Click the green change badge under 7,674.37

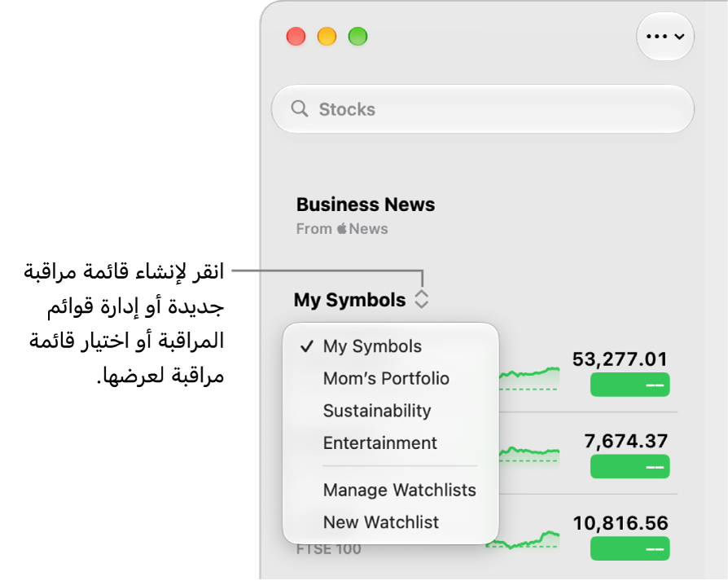(x=629, y=466)
